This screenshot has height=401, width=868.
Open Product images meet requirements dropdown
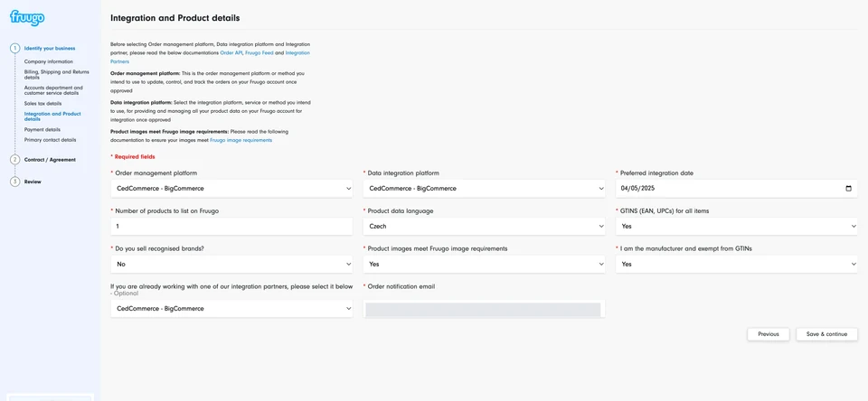[484, 264]
